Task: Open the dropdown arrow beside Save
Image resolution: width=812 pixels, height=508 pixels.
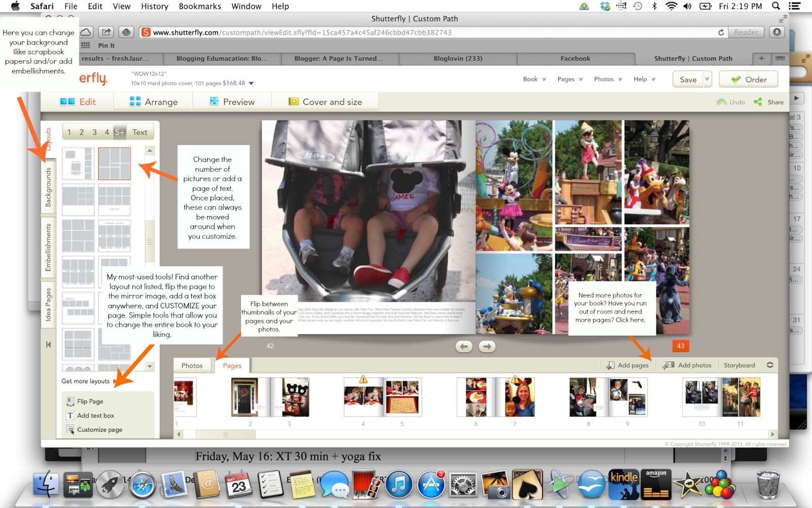Action: [707, 79]
